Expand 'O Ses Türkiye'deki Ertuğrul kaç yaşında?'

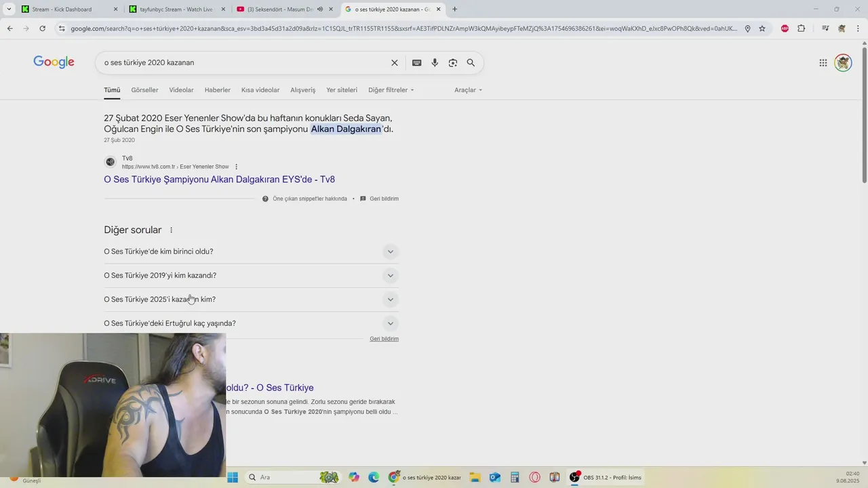251,323
